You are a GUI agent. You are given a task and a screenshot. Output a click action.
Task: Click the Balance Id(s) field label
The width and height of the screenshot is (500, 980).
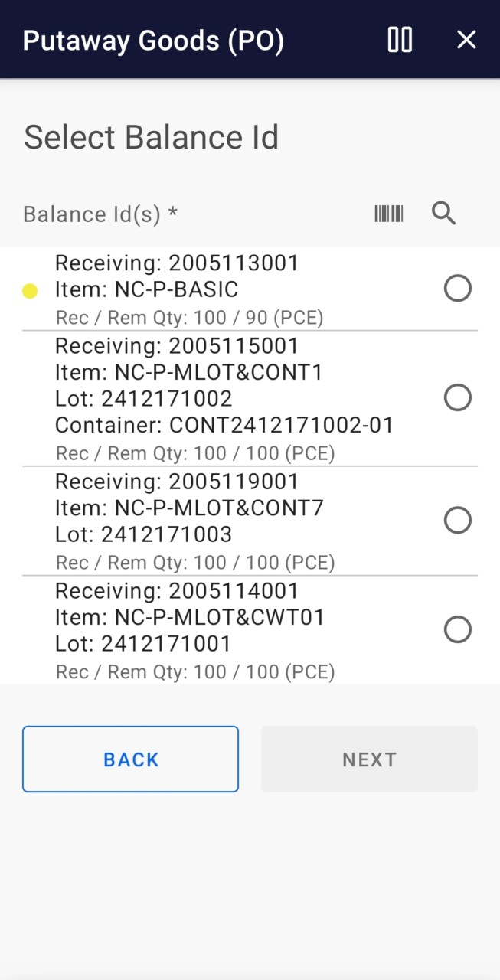click(100, 214)
